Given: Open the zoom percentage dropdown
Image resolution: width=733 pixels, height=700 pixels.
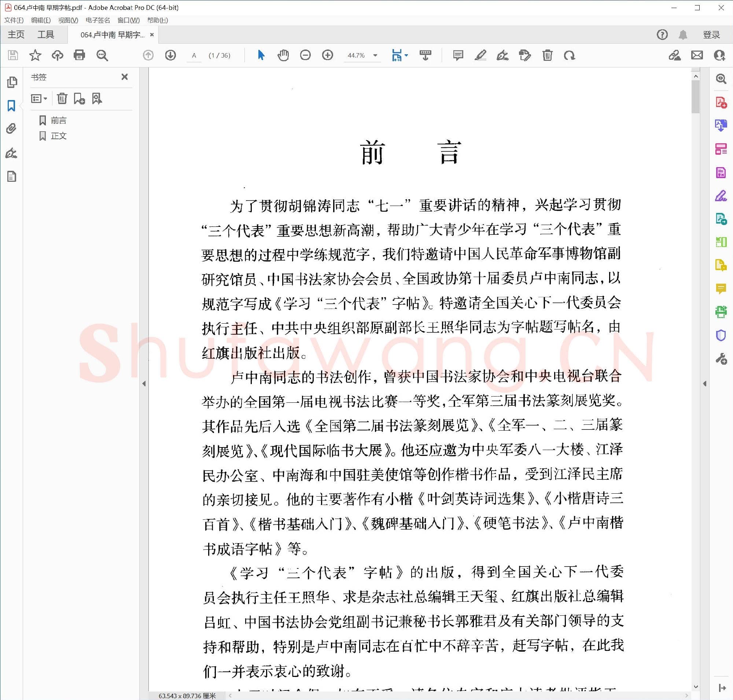Looking at the screenshot, I should point(375,55).
